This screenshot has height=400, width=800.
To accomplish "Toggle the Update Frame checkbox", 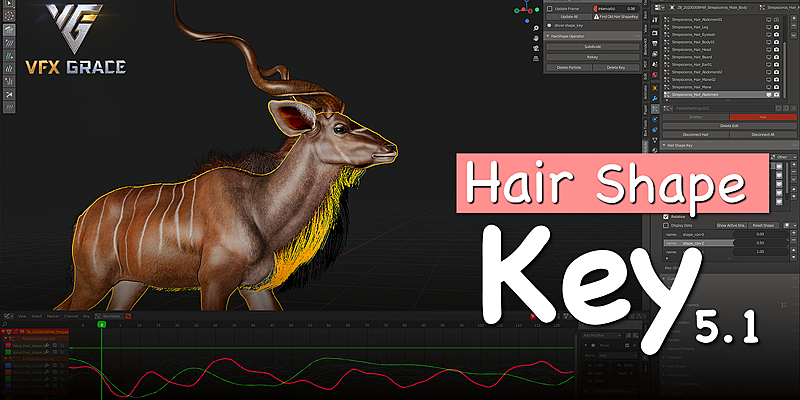I will coord(549,9).
